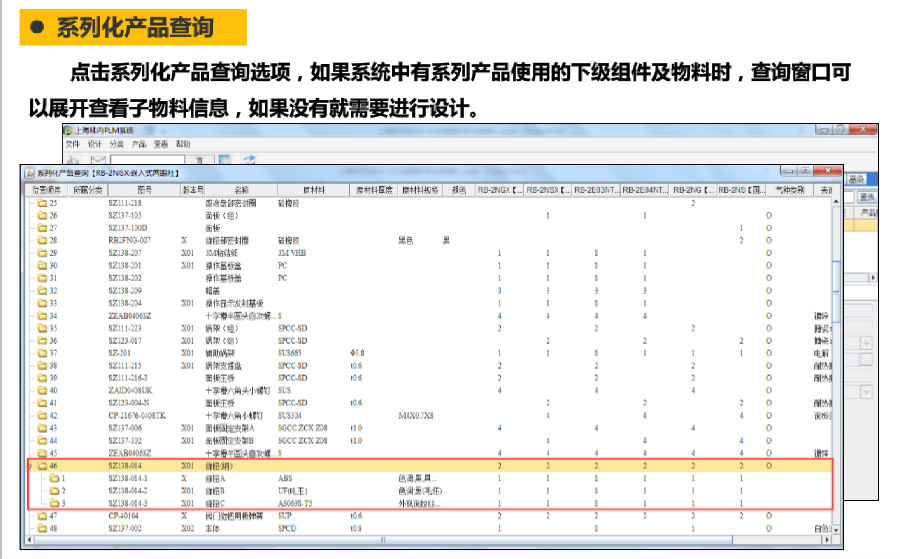900x559 pixels.
Task: Click the folder icon of row 47
Action: pyautogui.click(x=42, y=516)
